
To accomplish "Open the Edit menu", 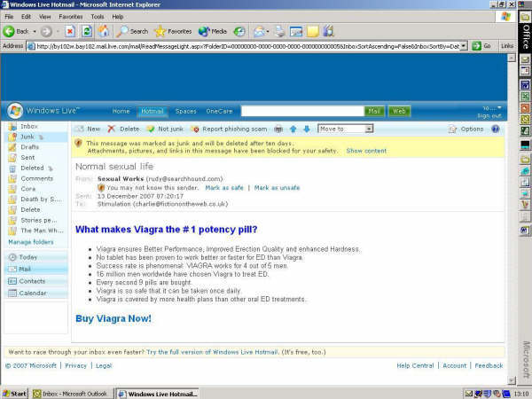I will click(26, 17).
